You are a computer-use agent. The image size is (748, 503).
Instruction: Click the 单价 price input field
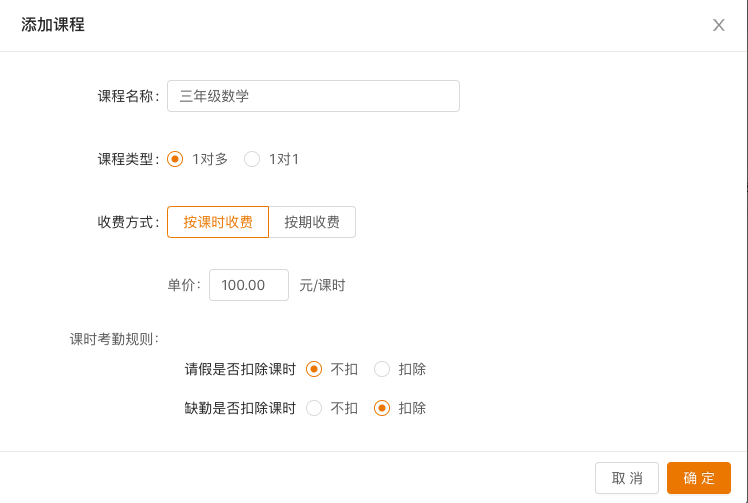(x=248, y=285)
